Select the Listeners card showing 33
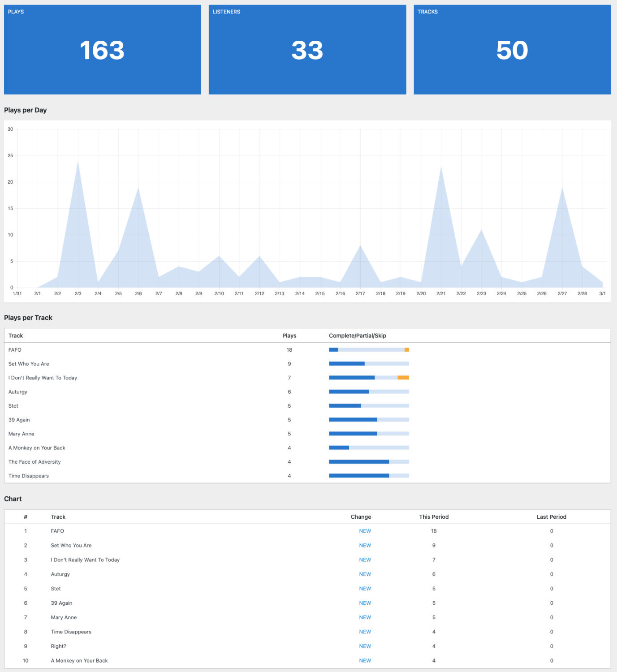This screenshot has width=617, height=672. point(307,50)
